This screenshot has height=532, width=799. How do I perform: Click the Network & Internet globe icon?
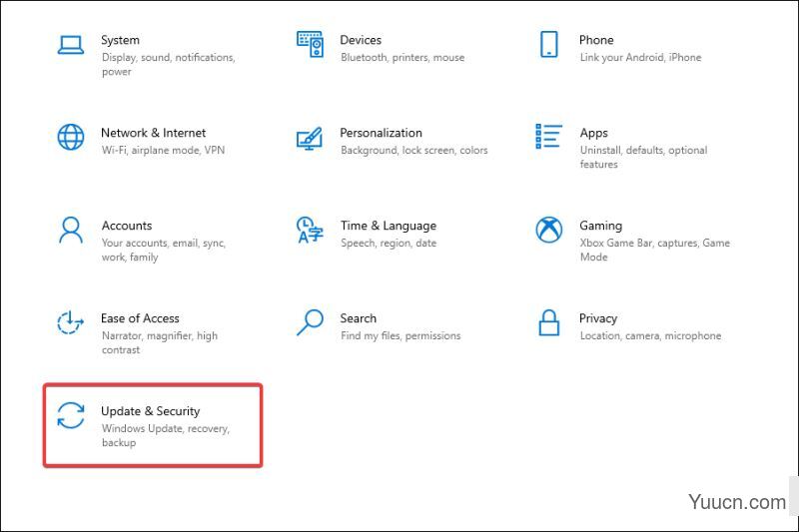coord(71,137)
